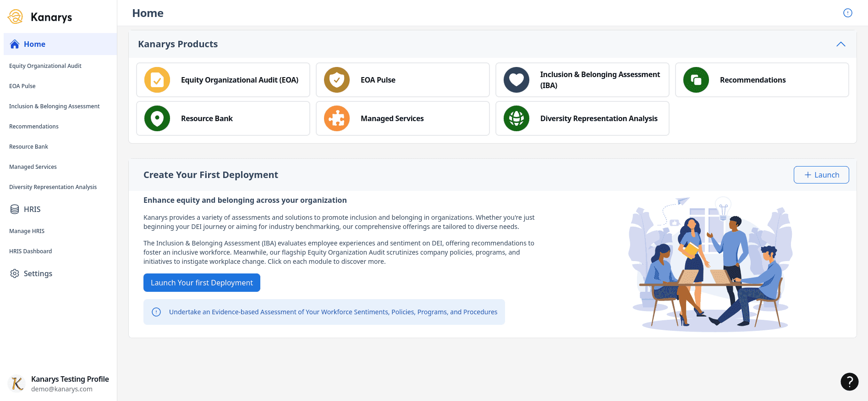Open Settings in the sidebar
868x401 pixels.
[x=38, y=273]
